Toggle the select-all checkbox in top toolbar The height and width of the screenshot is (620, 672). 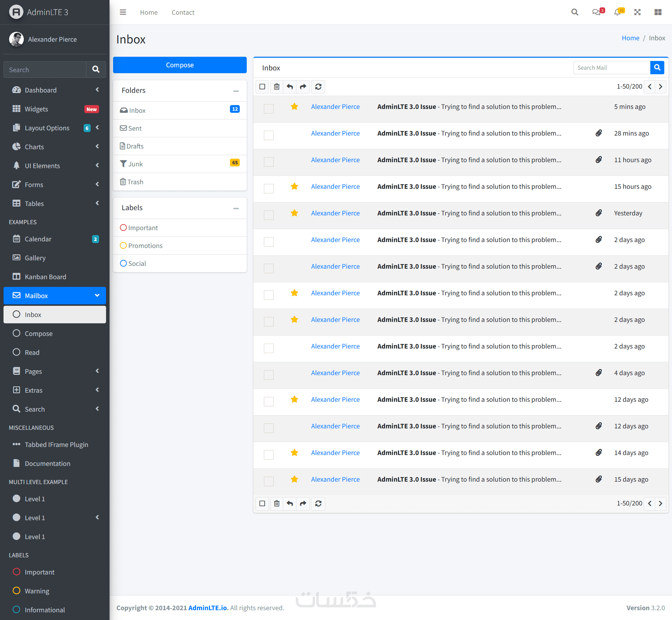coord(262,87)
